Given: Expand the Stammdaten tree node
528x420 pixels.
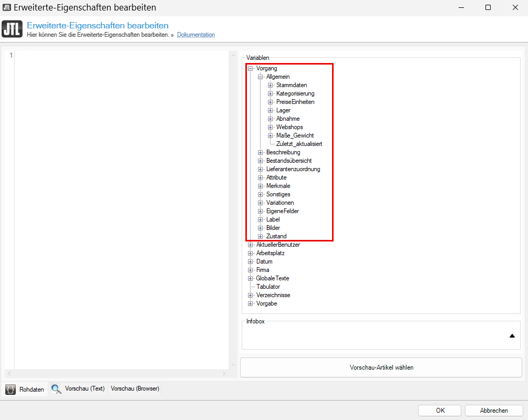Looking at the screenshot, I should pos(271,85).
